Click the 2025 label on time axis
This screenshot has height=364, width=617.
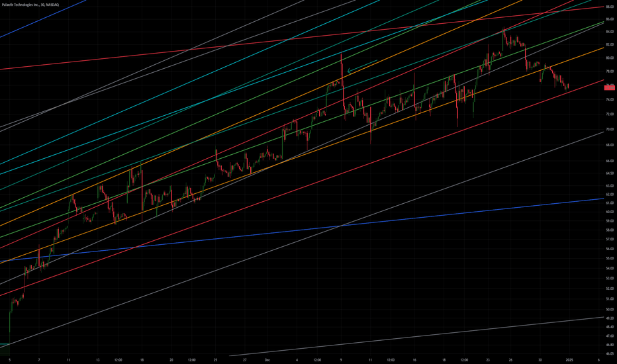point(569,360)
